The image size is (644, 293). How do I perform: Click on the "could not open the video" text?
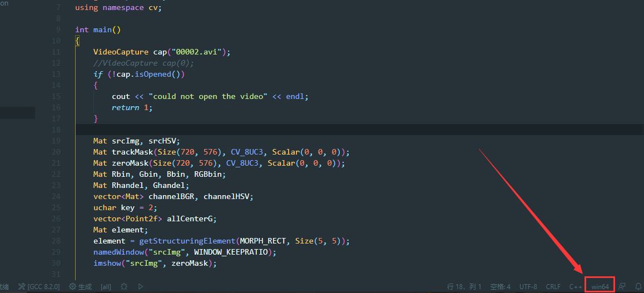point(208,96)
